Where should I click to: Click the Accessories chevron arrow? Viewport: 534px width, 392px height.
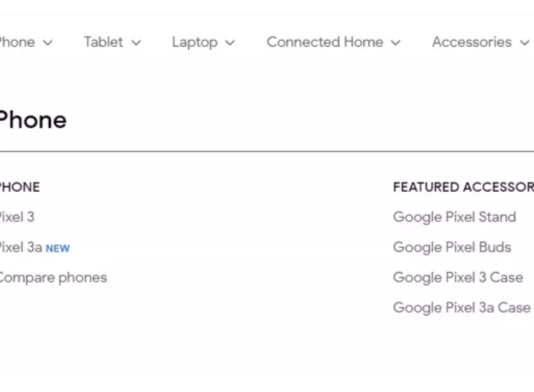pyautogui.click(x=524, y=43)
